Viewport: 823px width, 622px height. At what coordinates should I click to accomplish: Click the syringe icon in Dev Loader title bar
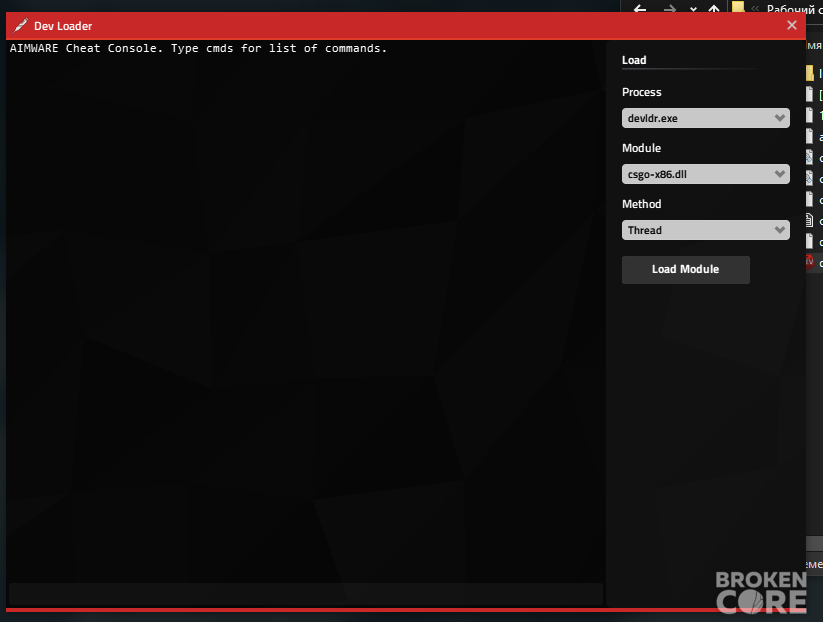[20, 25]
